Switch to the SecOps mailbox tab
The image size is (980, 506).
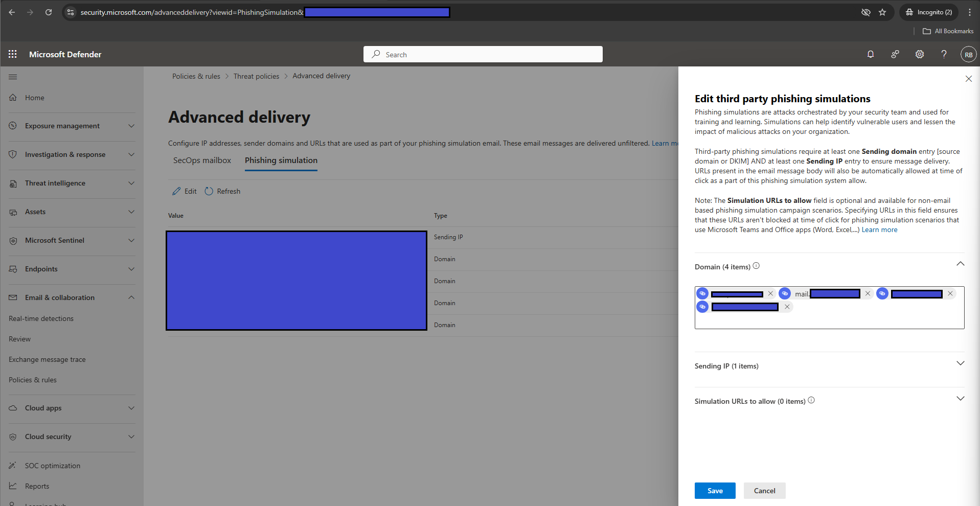pyautogui.click(x=202, y=160)
